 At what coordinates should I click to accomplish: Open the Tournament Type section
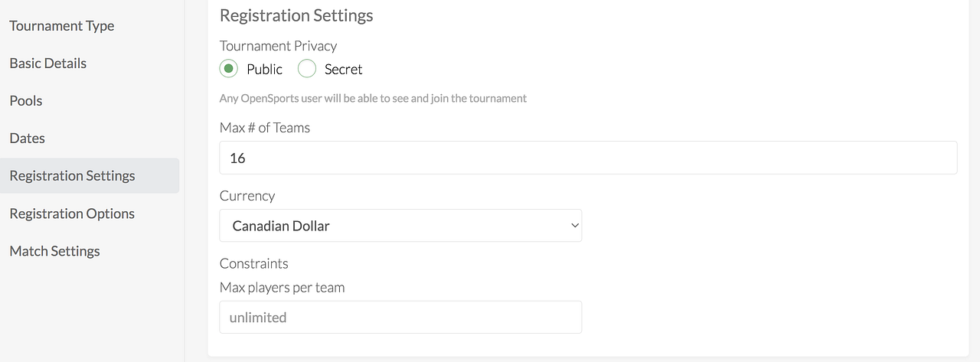click(x=62, y=26)
